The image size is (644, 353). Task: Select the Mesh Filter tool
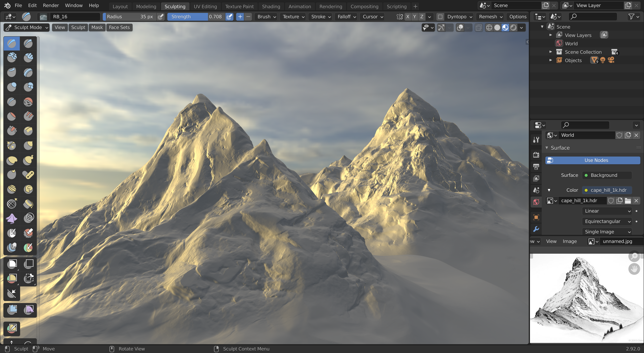pyautogui.click(x=12, y=310)
